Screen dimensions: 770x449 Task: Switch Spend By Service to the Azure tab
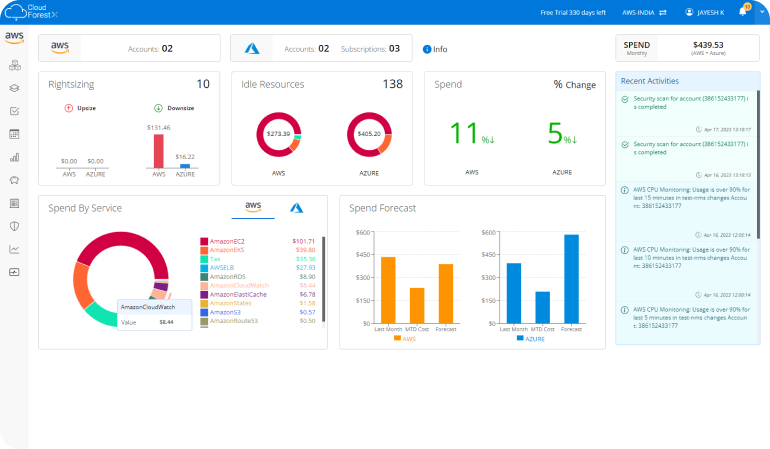coord(297,208)
